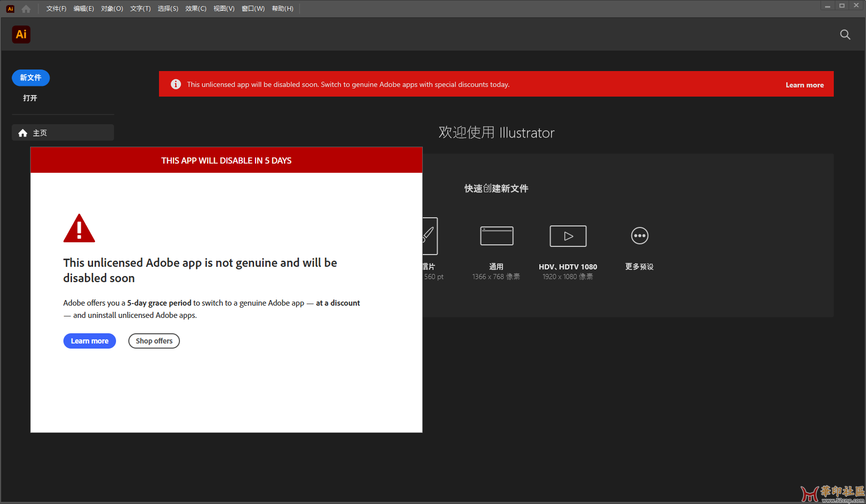
Task: Select the 通用 1366 x 768 preset icon
Action: coord(496,236)
